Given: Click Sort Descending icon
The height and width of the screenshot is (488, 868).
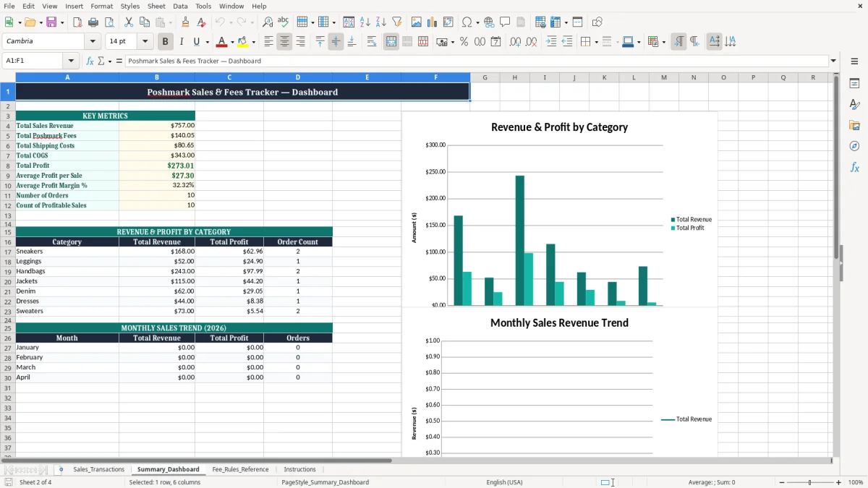Looking at the screenshot, I should pos(381,22).
